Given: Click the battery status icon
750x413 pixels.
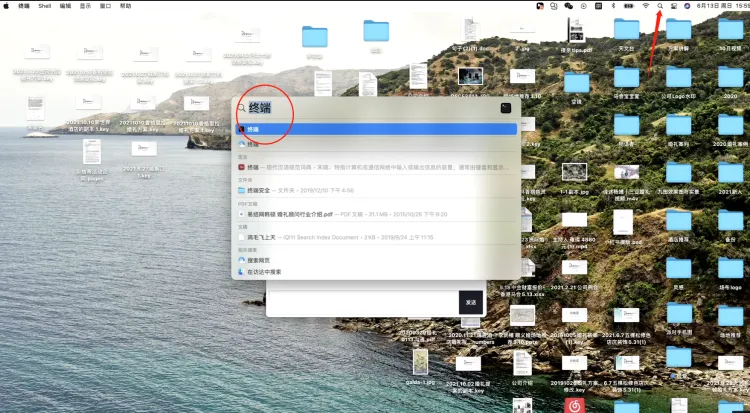Looking at the screenshot, I should (629, 6).
